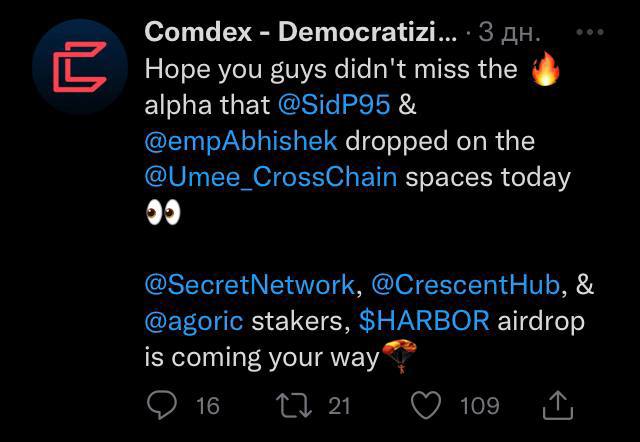View the 109 likes count

[479, 406]
